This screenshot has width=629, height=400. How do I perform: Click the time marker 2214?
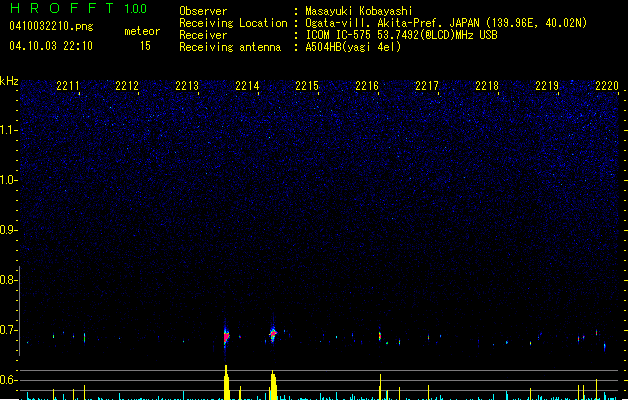(247, 86)
